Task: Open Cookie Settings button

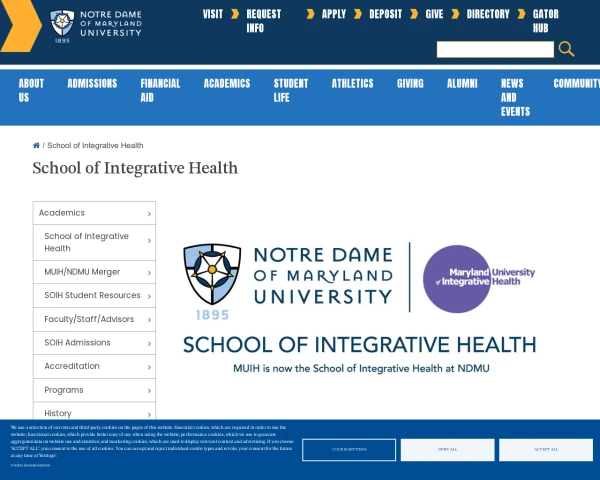Action: click(348, 449)
